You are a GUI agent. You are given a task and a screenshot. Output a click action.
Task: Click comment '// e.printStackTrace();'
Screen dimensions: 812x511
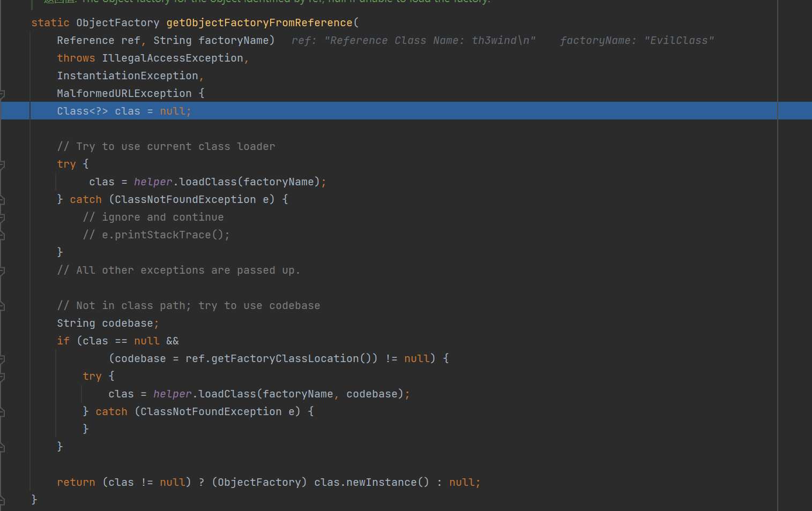[157, 235]
